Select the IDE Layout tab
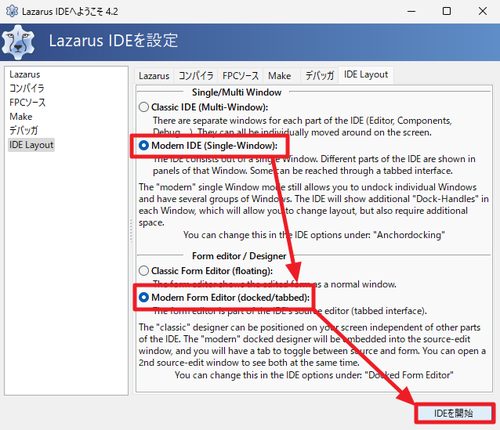 pyautogui.click(x=366, y=75)
